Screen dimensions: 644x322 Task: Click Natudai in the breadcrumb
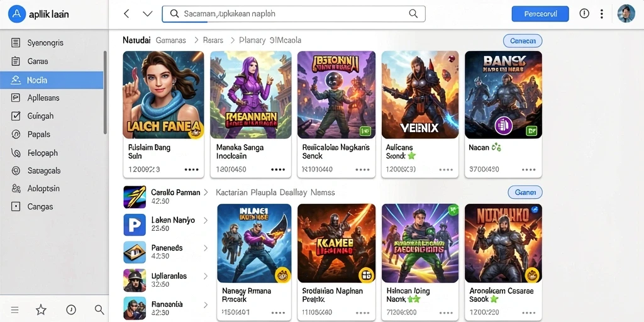[136, 40]
